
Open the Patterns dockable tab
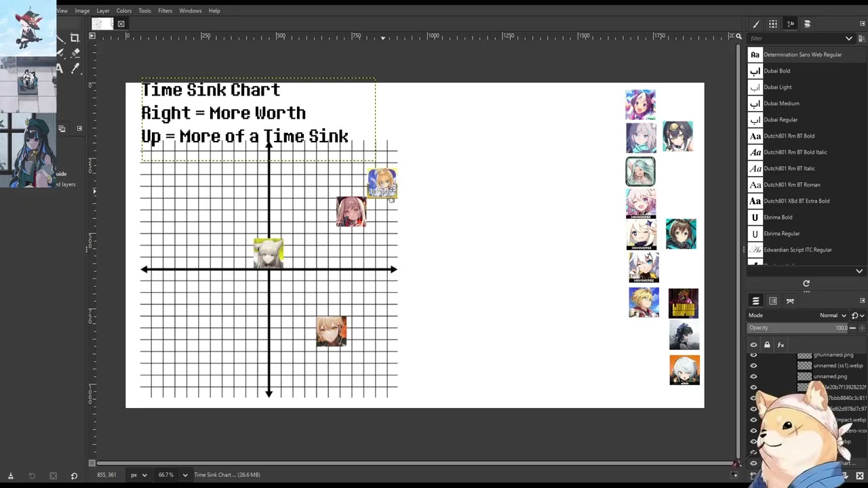coord(773,24)
